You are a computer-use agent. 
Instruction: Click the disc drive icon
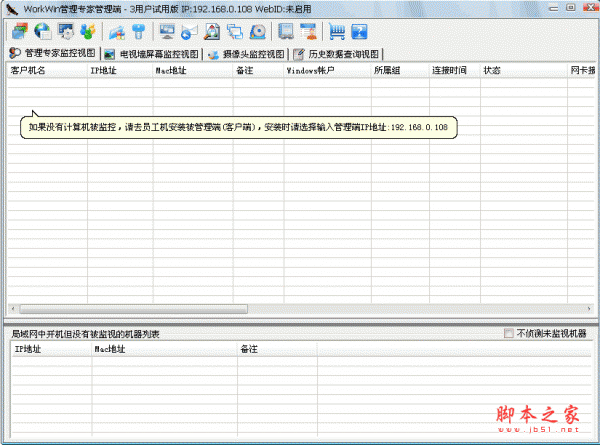click(258, 32)
